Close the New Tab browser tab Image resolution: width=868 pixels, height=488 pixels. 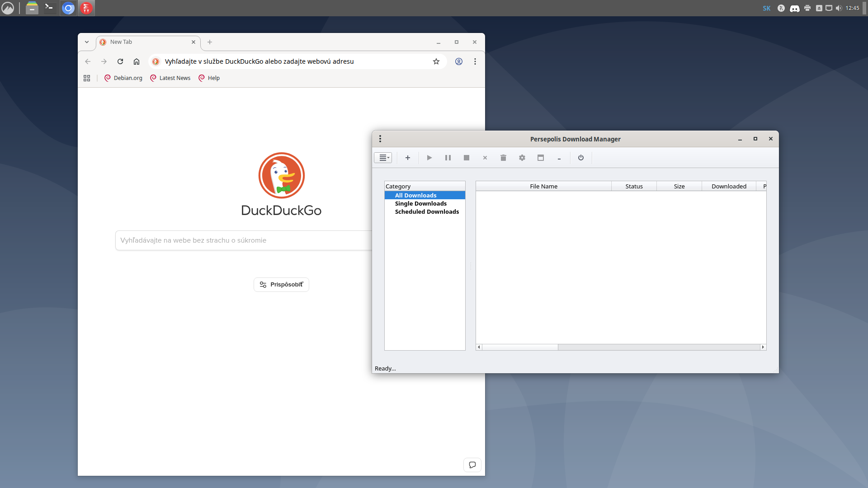point(193,42)
